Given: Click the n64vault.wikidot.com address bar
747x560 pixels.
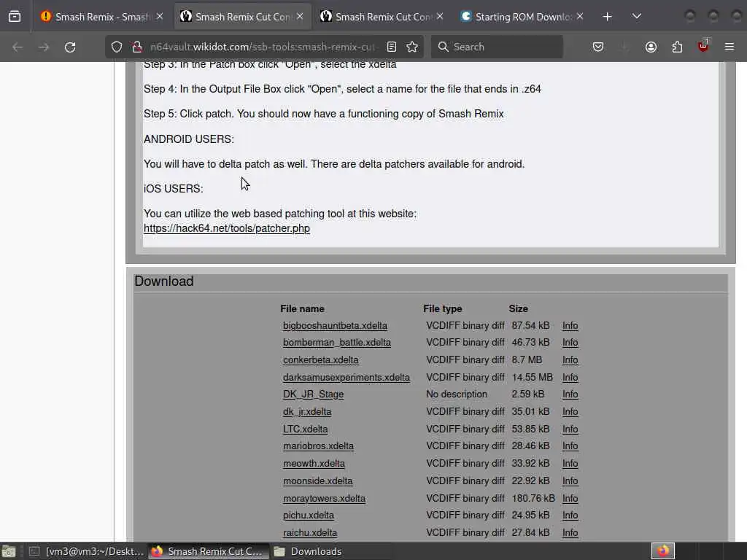Looking at the screenshot, I should tap(263, 47).
